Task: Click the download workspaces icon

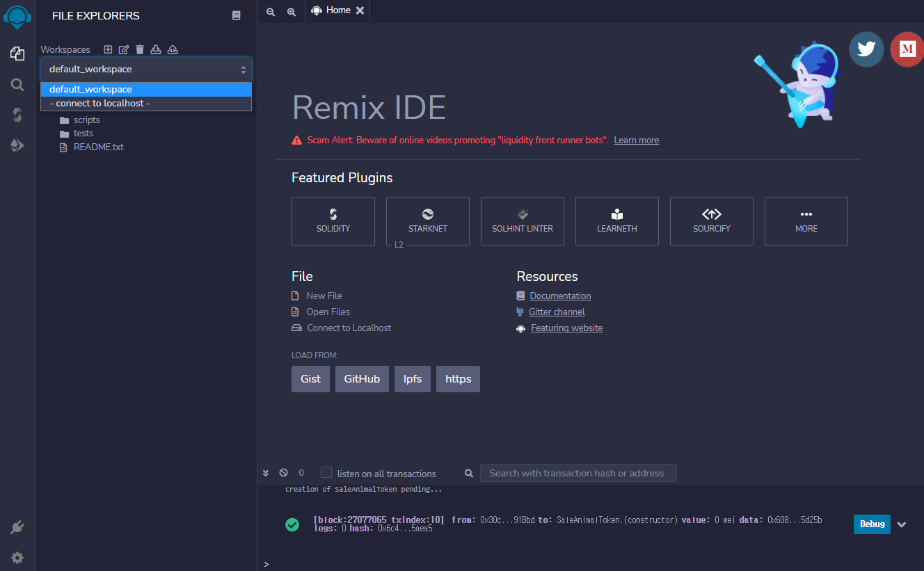Action: tap(157, 49)
